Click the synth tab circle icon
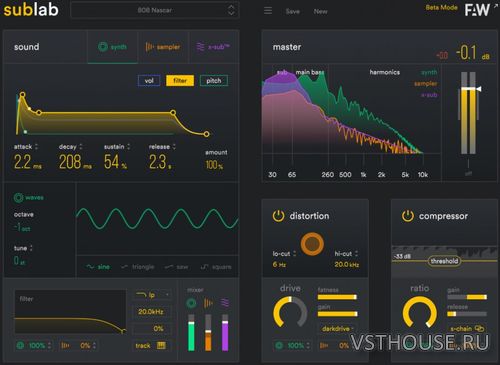 pyautogui.click(x=103, y=47)
